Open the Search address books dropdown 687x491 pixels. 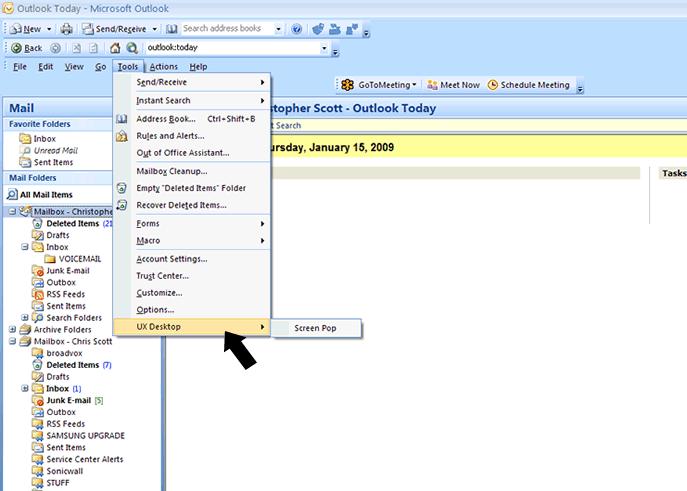[x=278, y=29]
